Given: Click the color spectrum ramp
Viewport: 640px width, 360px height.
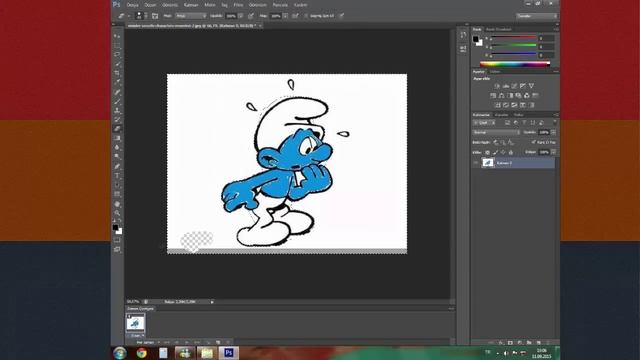Looking at the screenshot, I should coord(515,64).
